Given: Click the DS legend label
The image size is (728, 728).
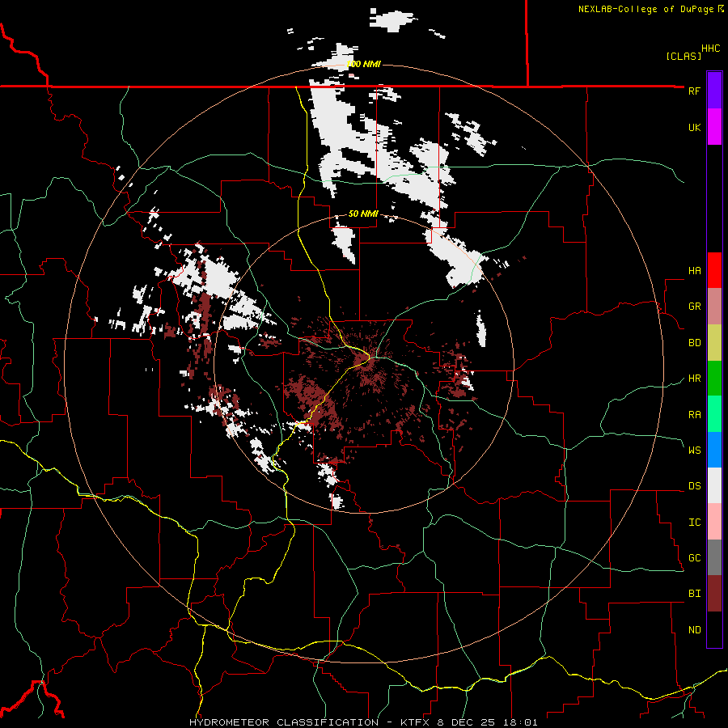Looking at the screenshot, I should [x=694, y=486].
